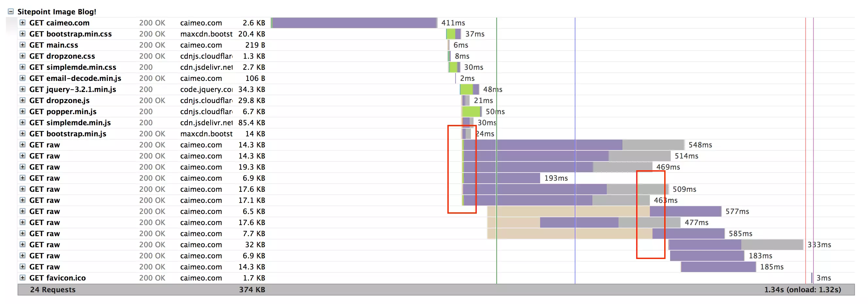Click the 24 Requests summary row

(53, 290)
